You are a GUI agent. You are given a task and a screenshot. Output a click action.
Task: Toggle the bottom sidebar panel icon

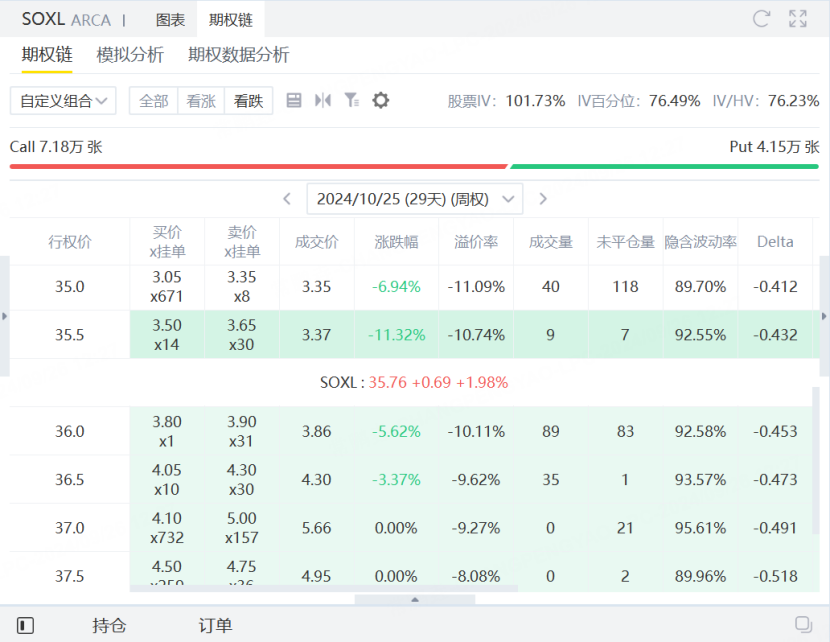click(x=25, y=625)
